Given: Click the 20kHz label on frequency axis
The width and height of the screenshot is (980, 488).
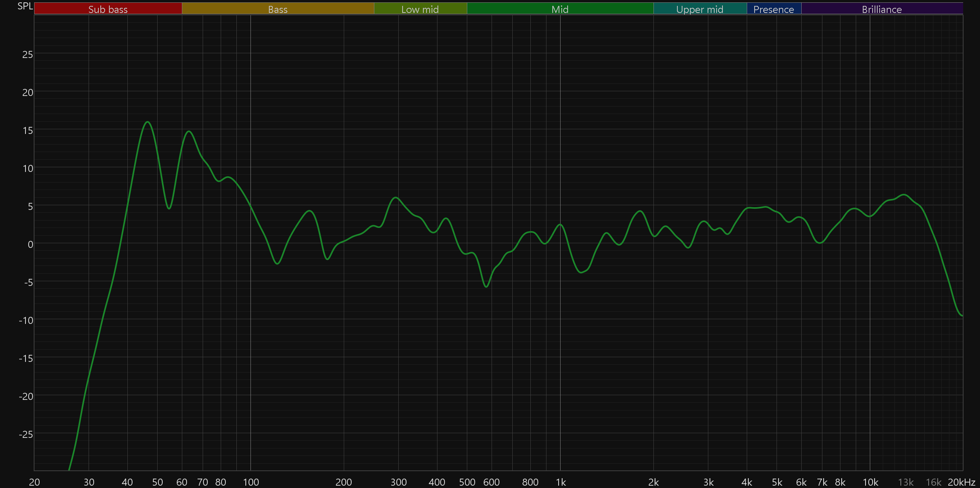Looking at the screenshot, I should (961, 482).
